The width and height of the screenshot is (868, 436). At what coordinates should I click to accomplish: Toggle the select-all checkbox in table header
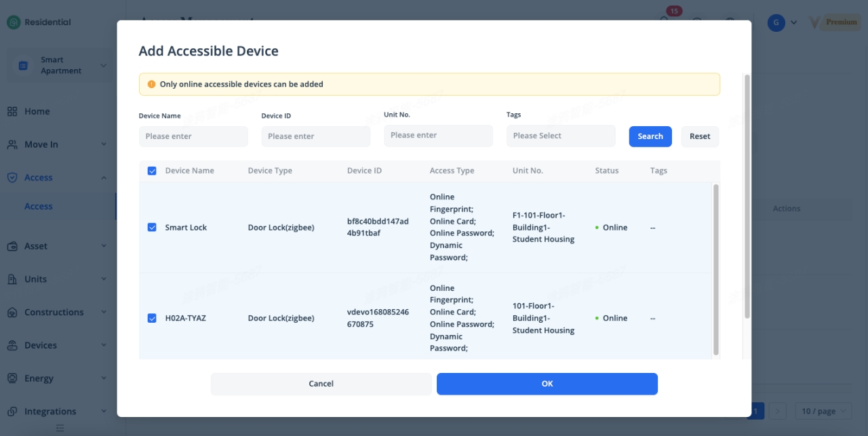[152, 171]
